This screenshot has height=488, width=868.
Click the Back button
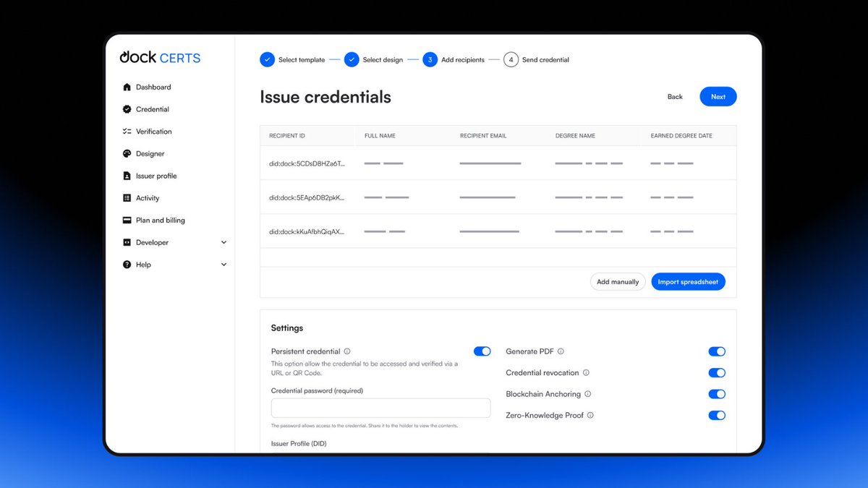click(675, 97)
